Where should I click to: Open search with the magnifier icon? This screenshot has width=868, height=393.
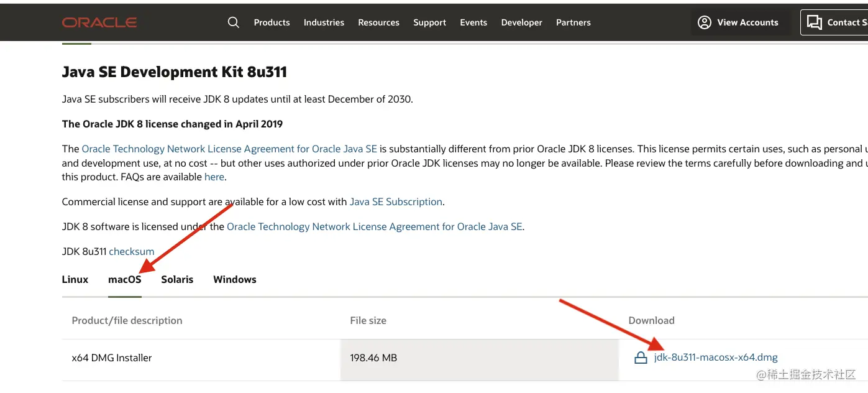pos(234,22)
